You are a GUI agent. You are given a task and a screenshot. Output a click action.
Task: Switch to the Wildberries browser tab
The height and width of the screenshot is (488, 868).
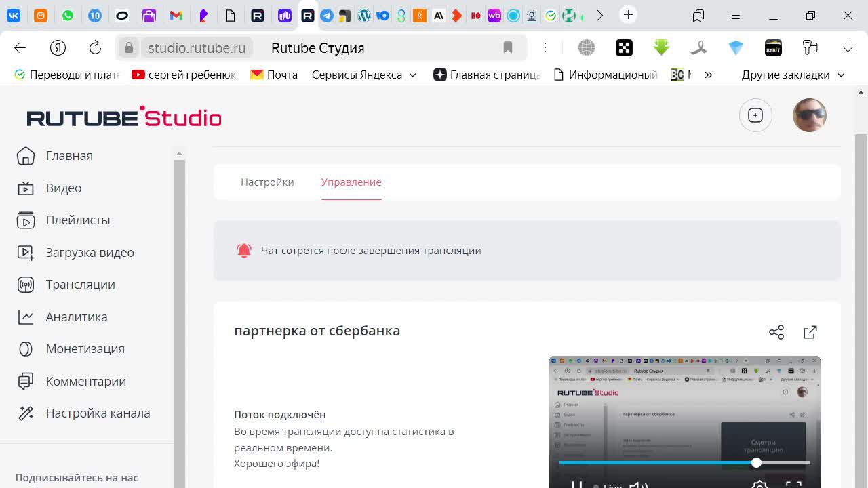(x=494, y=15)
